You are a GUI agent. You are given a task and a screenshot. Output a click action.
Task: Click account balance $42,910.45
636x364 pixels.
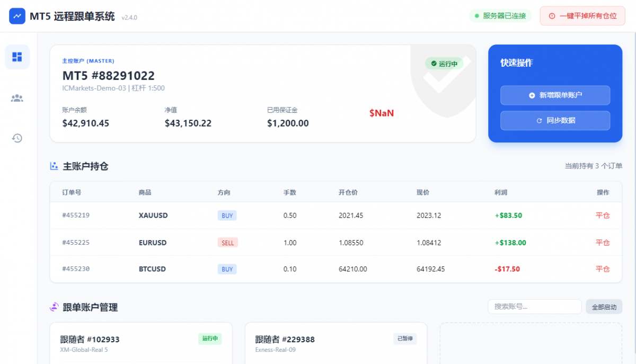click(86, 123)
